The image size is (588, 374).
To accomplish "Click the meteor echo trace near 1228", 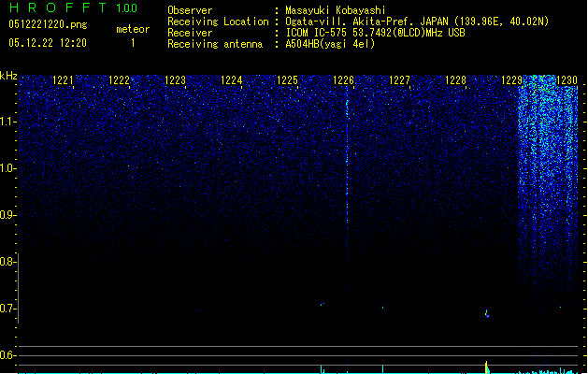I will 487,313.
